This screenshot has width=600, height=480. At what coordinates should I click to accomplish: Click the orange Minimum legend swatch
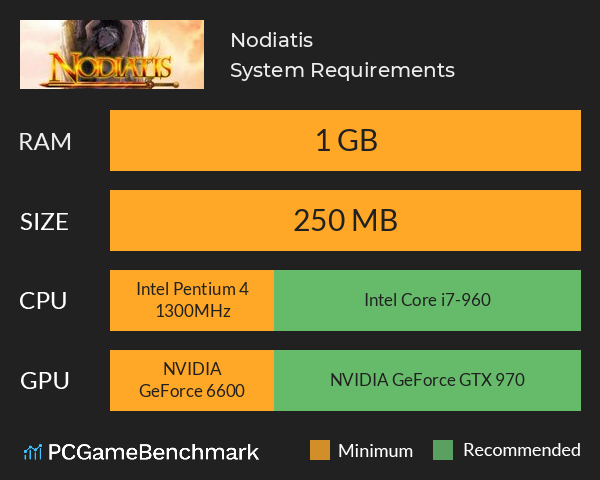(x=320, y=450)
